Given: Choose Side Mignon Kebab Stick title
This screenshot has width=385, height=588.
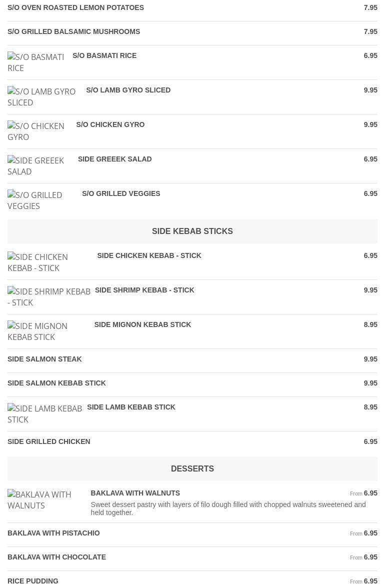Looking at the screenshot, I should 142,325.
